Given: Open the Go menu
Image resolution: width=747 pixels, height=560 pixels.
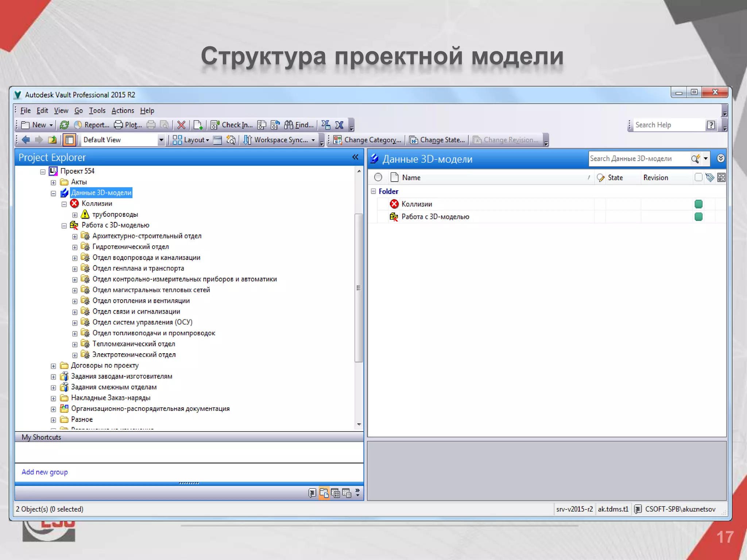Looking at the screenshot, I should 78,110.
